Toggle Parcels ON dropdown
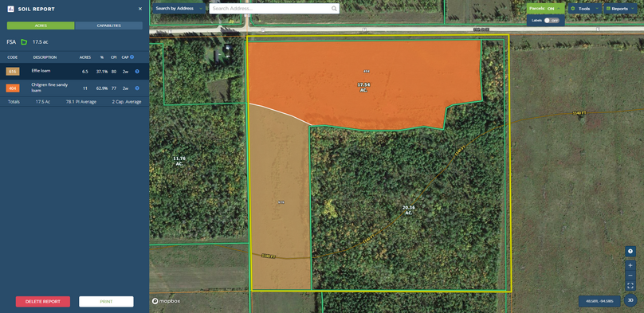This screenshot has width=644, height=313. coord(545,8)
